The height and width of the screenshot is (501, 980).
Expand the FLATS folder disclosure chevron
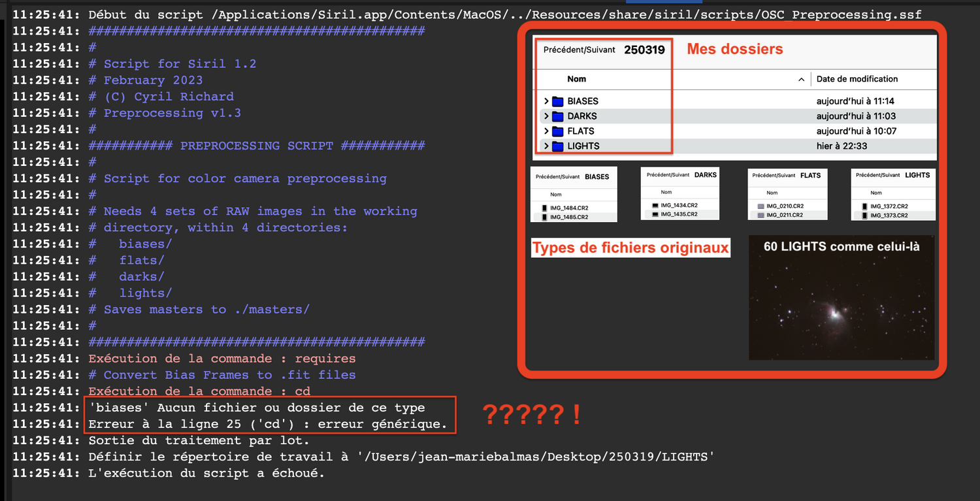(x=546, y=131)
